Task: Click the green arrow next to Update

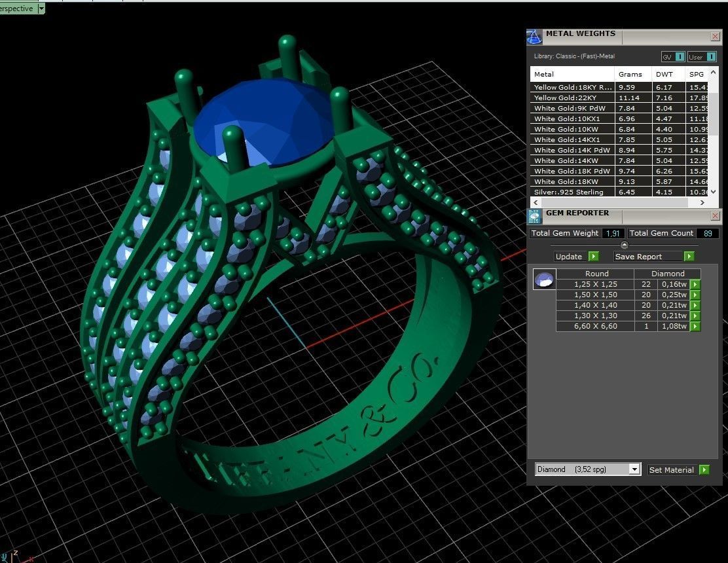Action: 593,256
